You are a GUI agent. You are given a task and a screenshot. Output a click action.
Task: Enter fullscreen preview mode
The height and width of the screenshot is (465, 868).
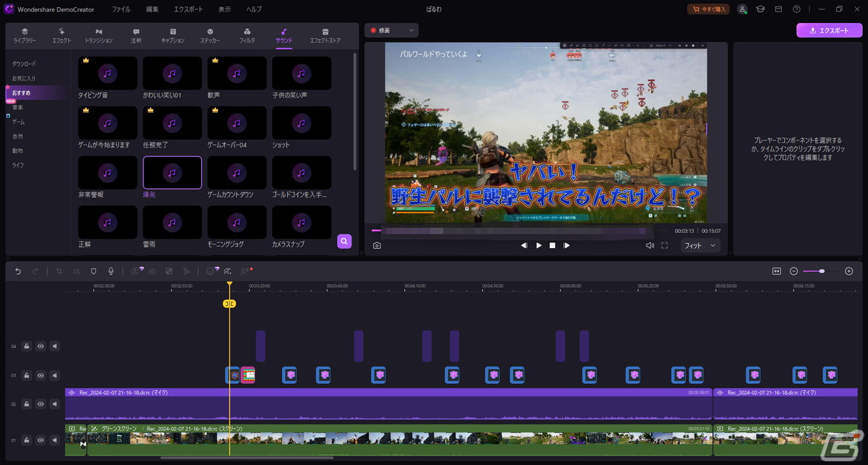click(x=664, y=245)
